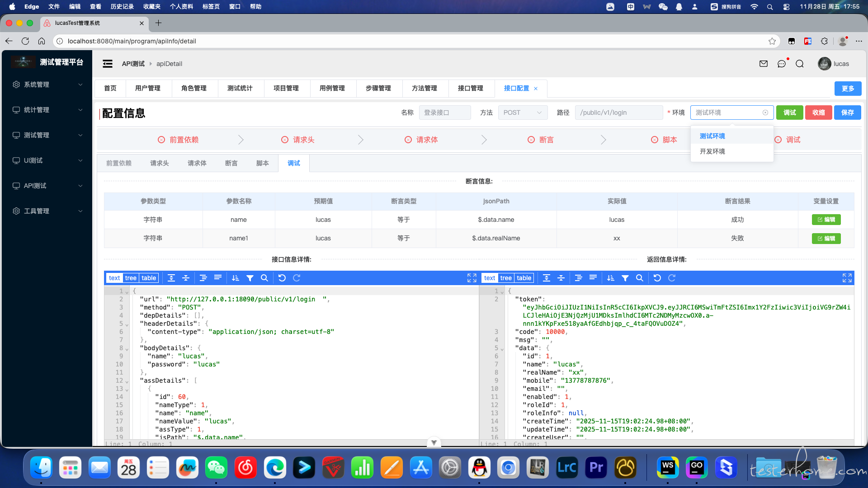Click search icon in right JSON editor

[x=640, y=278]
